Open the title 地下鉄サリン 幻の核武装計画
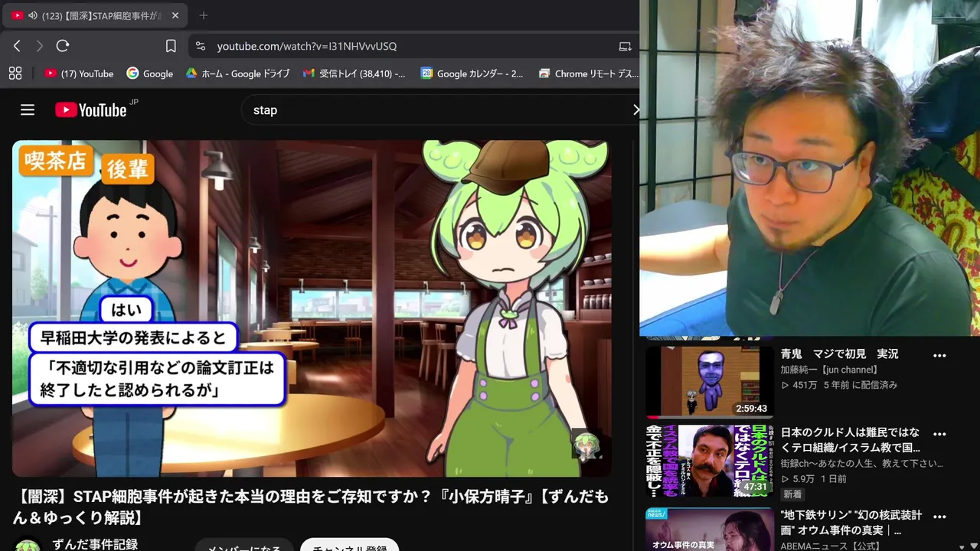The image size is (980, 551). click(x=851, y=523)
